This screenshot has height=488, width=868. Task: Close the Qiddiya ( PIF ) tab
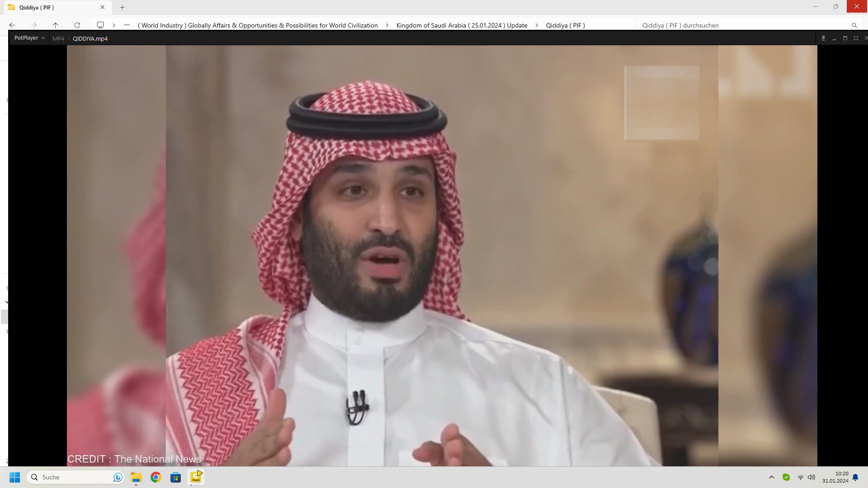pyautogui.click(x=103, y=7)
